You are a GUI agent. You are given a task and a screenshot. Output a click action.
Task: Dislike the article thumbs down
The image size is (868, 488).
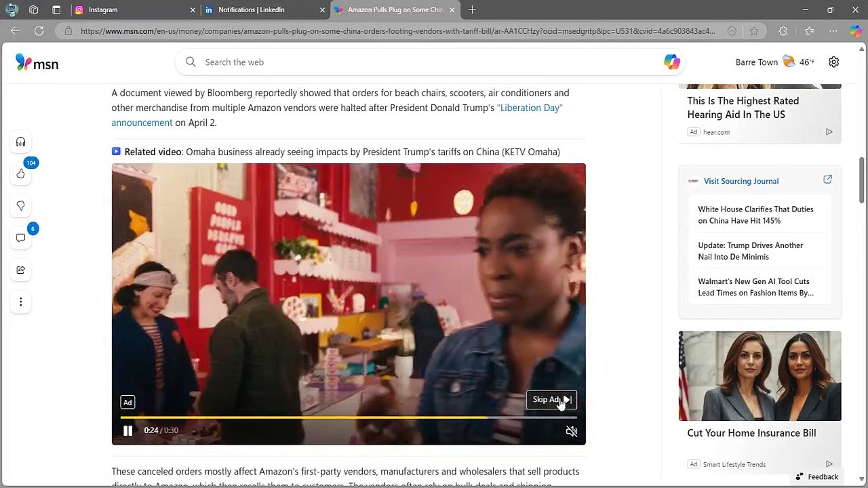(20, 205)
